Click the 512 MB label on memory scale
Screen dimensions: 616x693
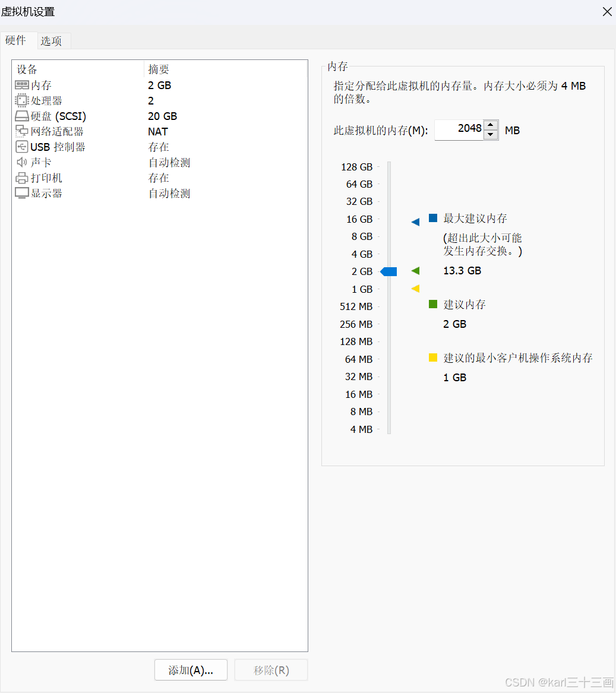click(356, 306)
